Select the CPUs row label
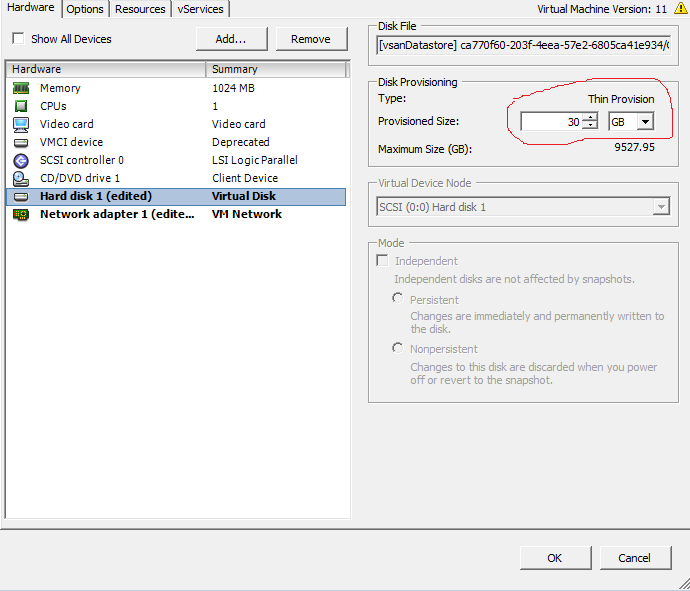Viewport: 690px width, 591px height. 53,106
